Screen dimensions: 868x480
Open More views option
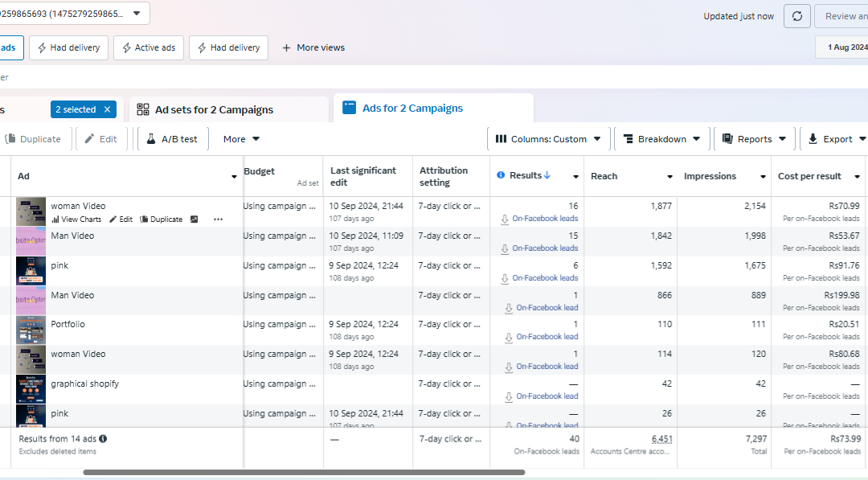[313, 47]
